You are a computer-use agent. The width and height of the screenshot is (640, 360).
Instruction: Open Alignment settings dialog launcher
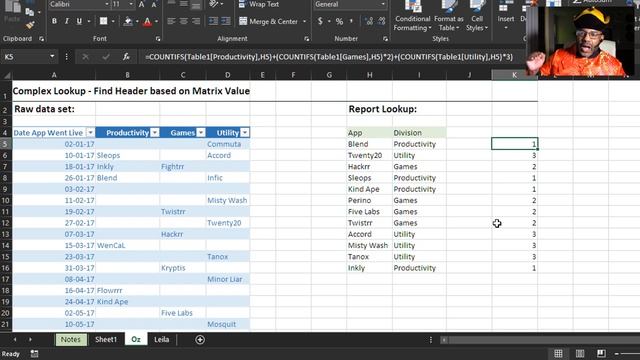pos(307,39)
